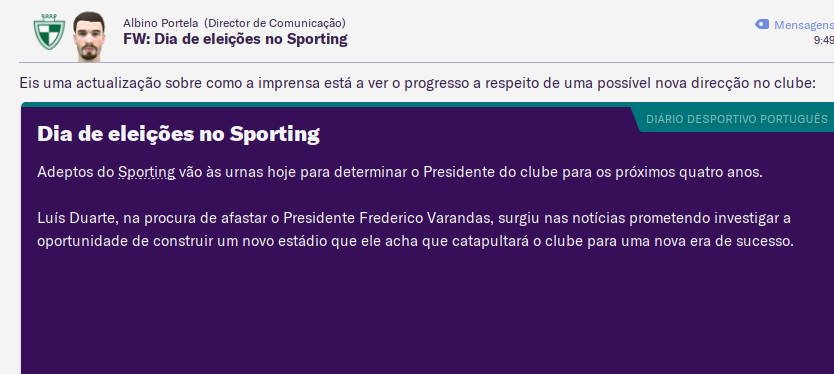Select the Diário Desportivo Português source tab
Viewport: 834px width, 374px height.
(x=737, y=119)
